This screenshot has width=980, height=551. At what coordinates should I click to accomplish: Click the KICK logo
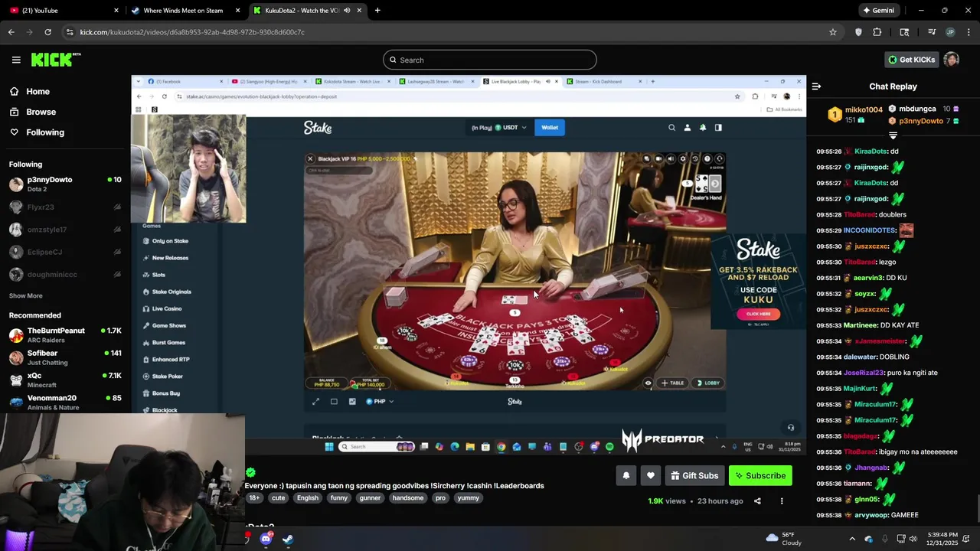56,60
